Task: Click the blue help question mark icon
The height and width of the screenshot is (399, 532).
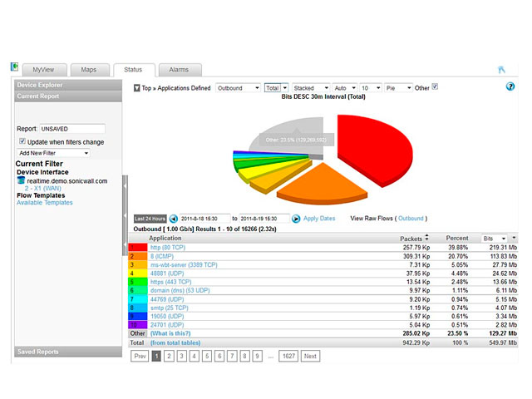Action: coord(510,86)
